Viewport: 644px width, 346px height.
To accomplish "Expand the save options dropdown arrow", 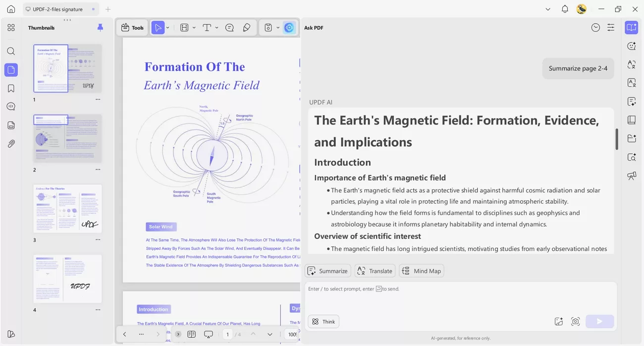I will coord(278,28).
